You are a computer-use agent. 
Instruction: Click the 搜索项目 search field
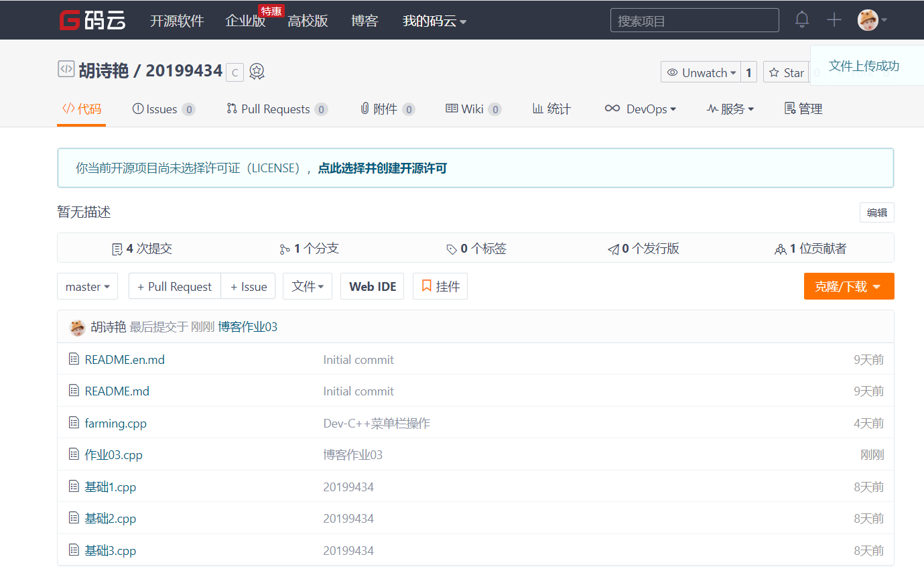click(695, 20)
